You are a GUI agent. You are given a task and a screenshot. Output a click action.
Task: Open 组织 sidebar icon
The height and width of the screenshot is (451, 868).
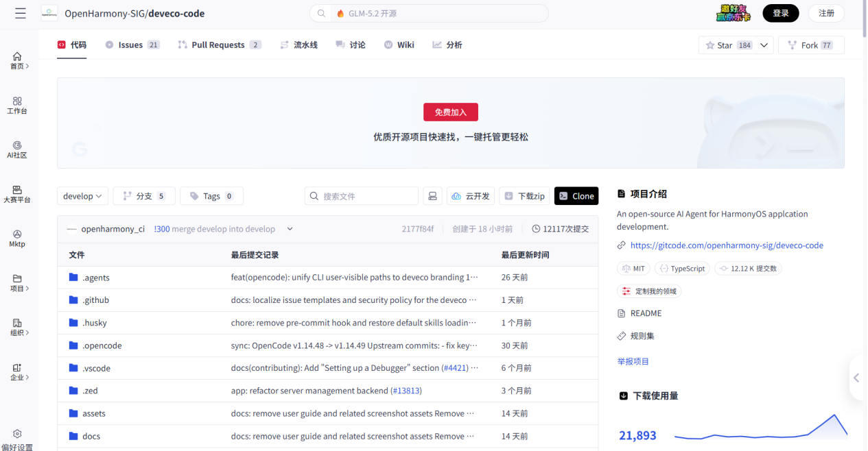pyautogui.click(x=17, y=323)
